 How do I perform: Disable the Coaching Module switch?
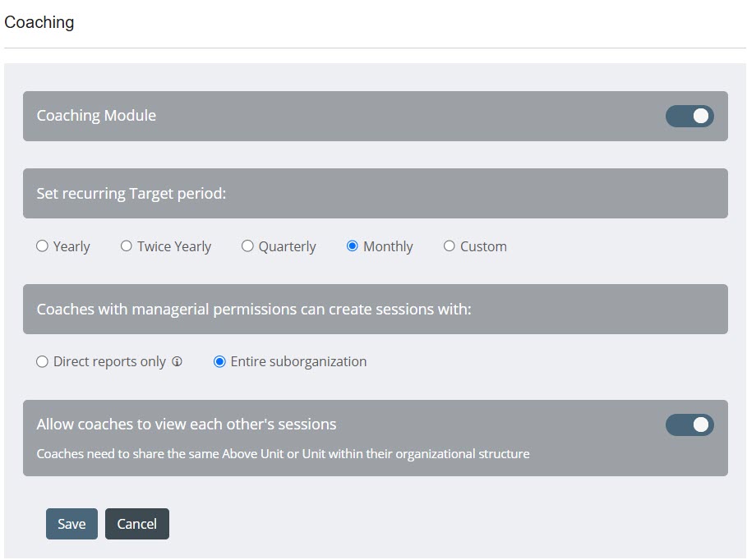point(689,117)
